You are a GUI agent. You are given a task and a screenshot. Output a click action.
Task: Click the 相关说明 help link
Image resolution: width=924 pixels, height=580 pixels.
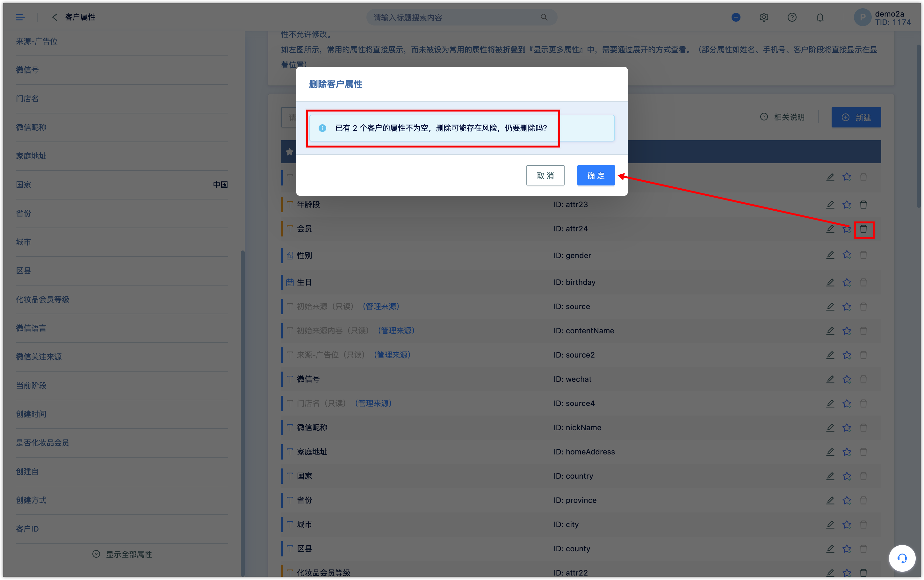[x=782, y=117]
